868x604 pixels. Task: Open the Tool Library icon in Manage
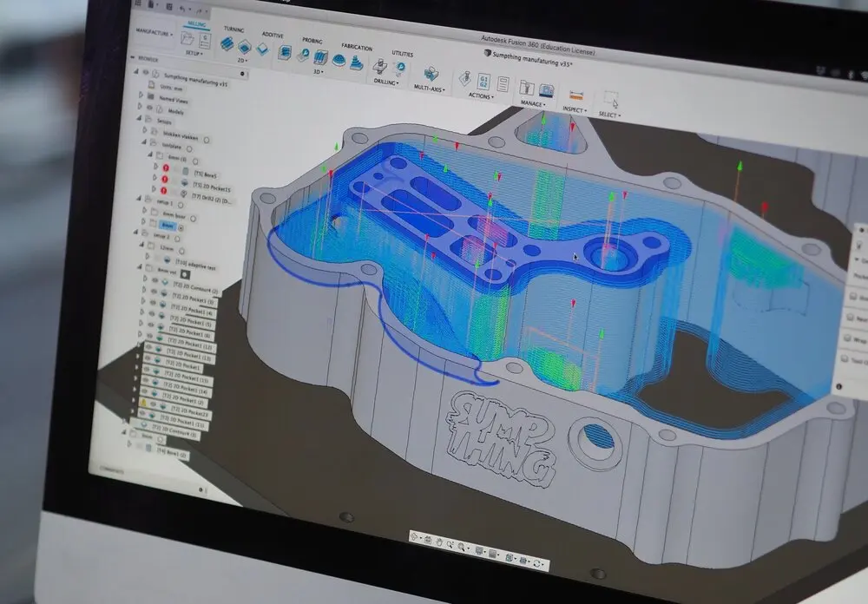point(527,88)
